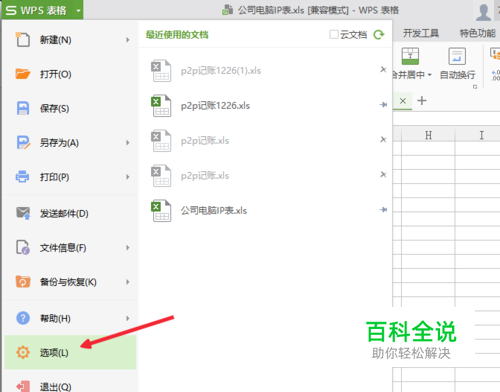The image size is (500, 392).
Task: Click the 退出(Q) exit icon
Action: pyautogui.click(x=23, y=386)
